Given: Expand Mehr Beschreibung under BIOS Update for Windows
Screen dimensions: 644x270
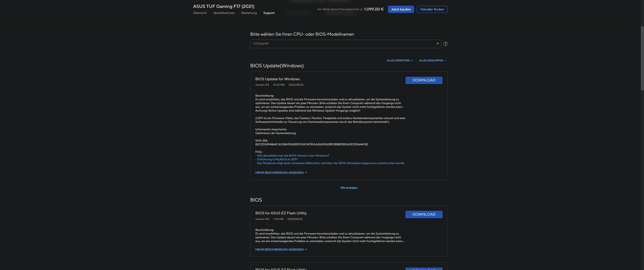Looking at the screenshot, I should (x=281, y=172).
